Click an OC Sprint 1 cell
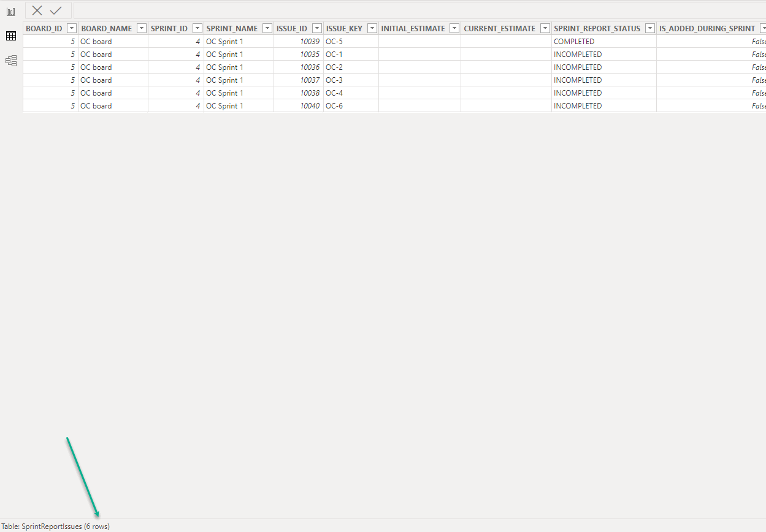 click(x=224, y=41)
